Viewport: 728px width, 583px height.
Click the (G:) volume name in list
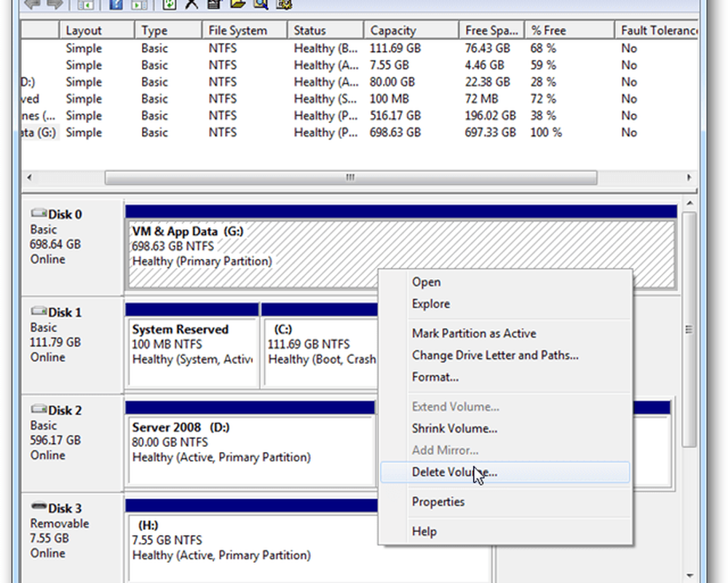coord(39,132)
